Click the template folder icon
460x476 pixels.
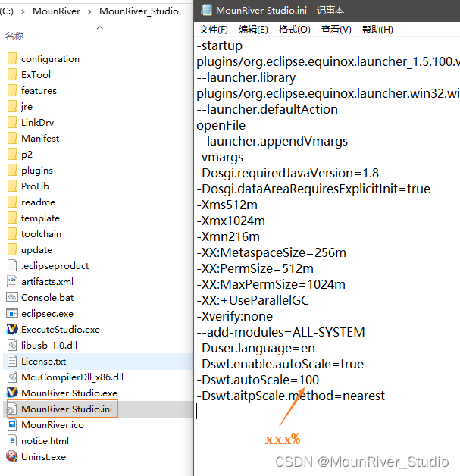coord(12,218)
